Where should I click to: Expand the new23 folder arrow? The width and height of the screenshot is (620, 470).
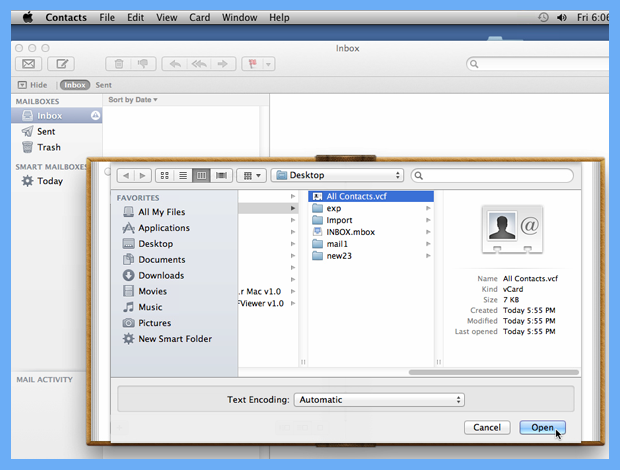point(428,256)
